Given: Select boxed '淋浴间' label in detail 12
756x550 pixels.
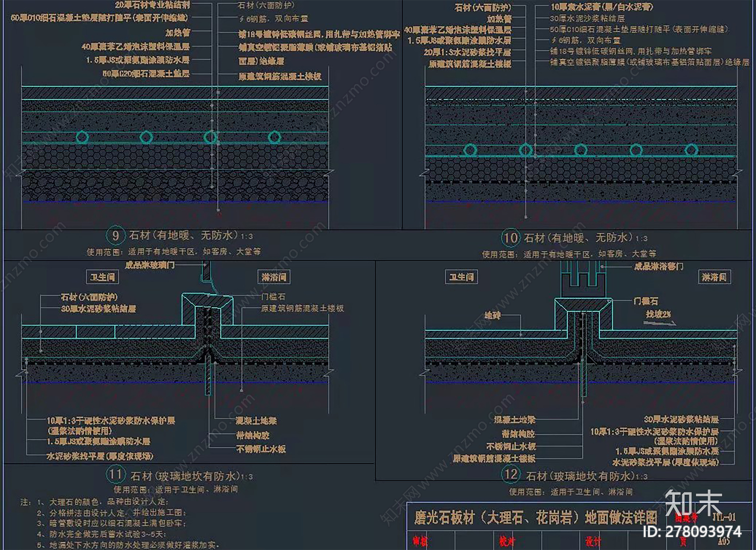Looking at the screenshot, I should (x=714, y=277).
